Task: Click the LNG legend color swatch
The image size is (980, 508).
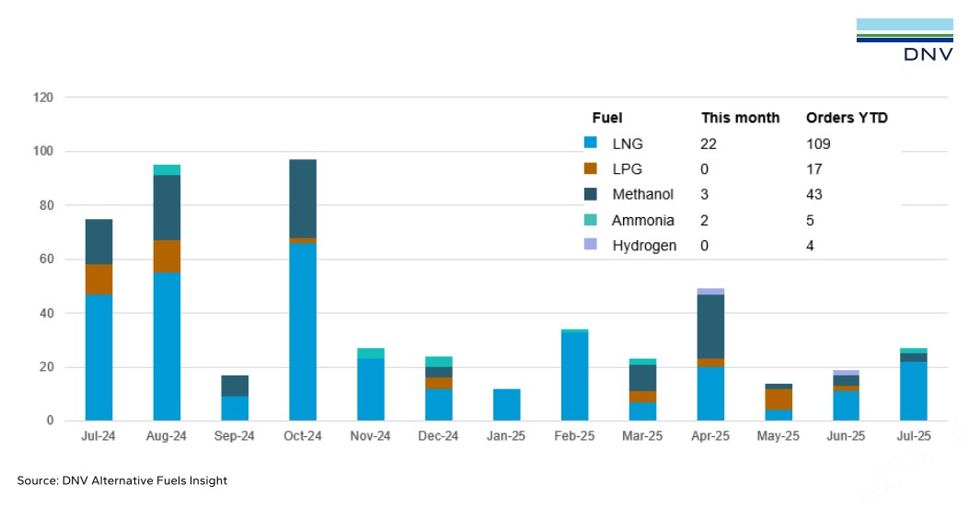Action: [x=590, y=143]
